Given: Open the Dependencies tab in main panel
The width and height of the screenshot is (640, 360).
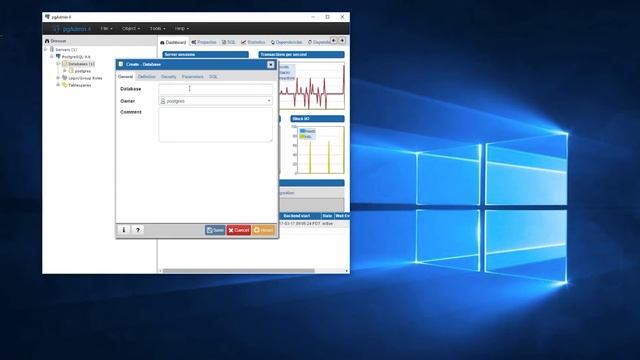Looking at the screenshot, I should coord(287,42).
